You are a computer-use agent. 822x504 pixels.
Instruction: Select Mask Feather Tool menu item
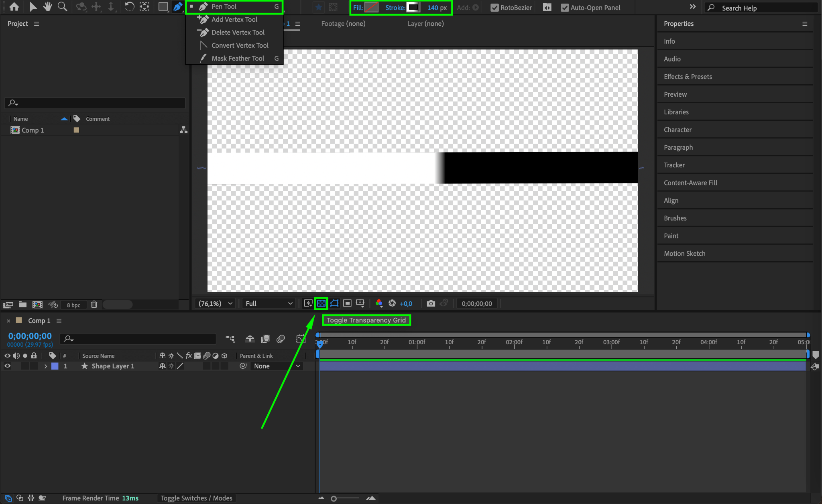click(238, 59)
